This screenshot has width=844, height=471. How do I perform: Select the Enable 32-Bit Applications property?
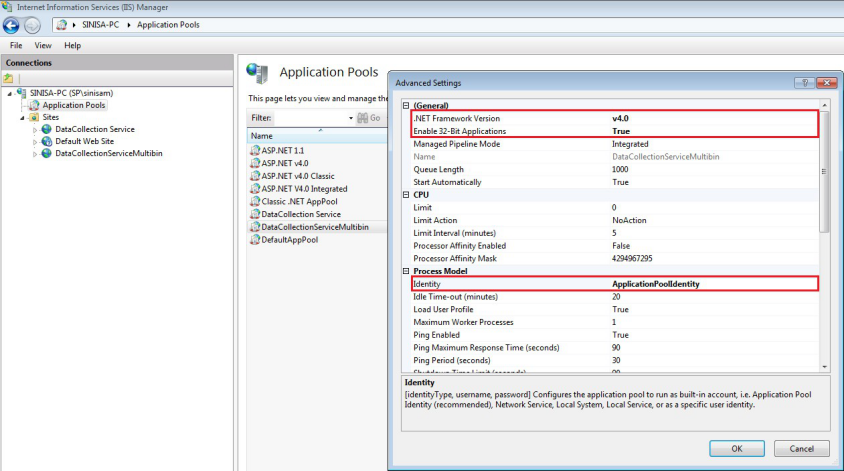[615, 131]
